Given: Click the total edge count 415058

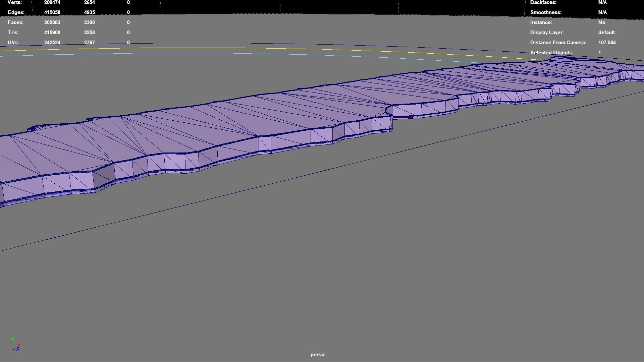Looking at the screenshot, I should pos(52,12).
